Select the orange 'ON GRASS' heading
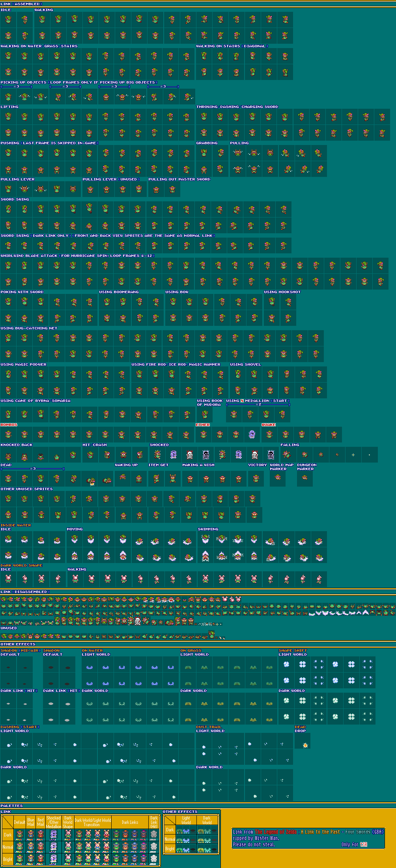396x868 pixels. pos(191,651)
